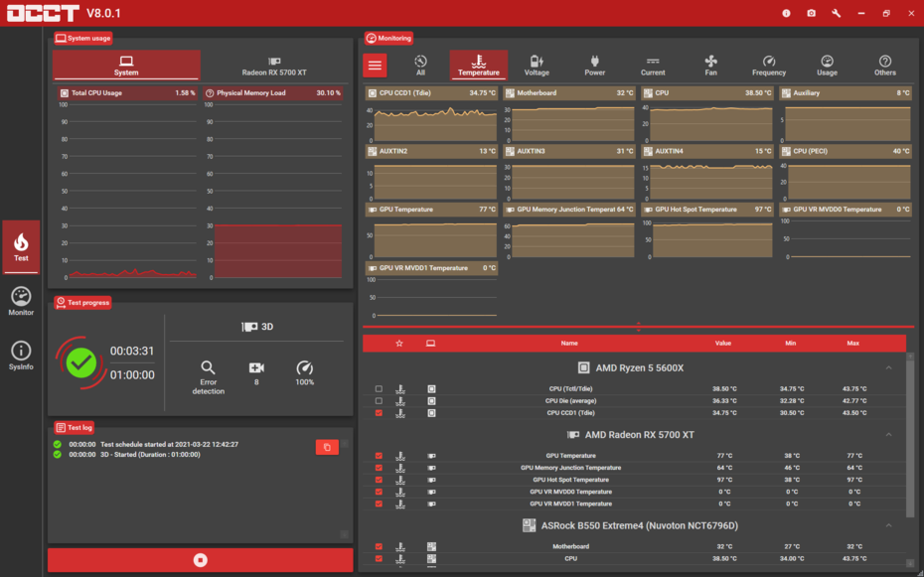Select the Power monitoring tab

[594, 66]
